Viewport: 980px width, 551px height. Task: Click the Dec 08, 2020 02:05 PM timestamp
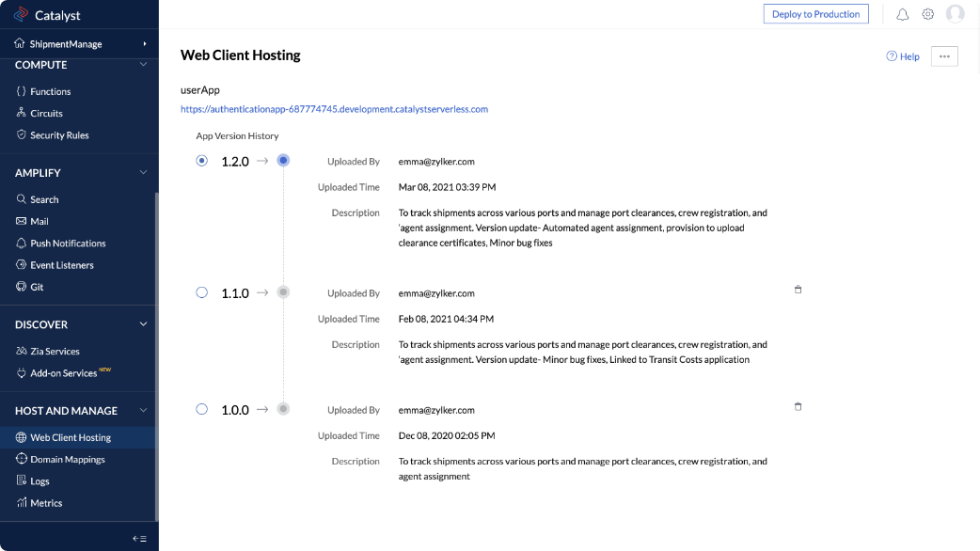[447, 435]
